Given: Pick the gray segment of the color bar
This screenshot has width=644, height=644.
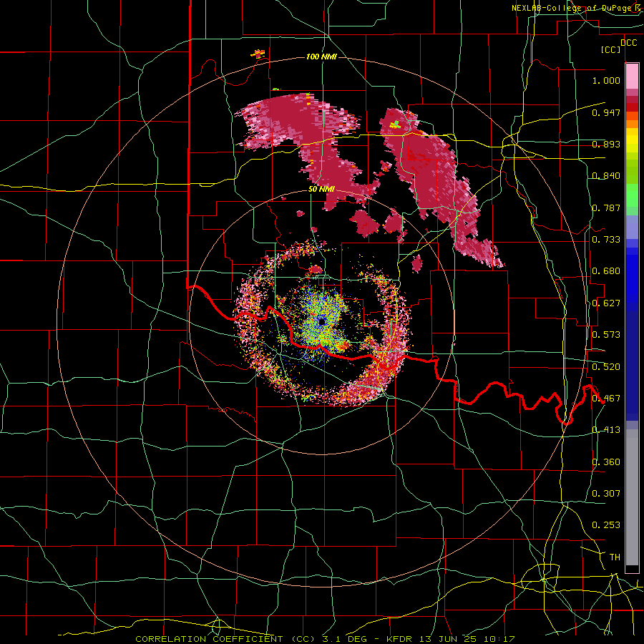Looking at the screenshot, I should (x=632, y=497).
